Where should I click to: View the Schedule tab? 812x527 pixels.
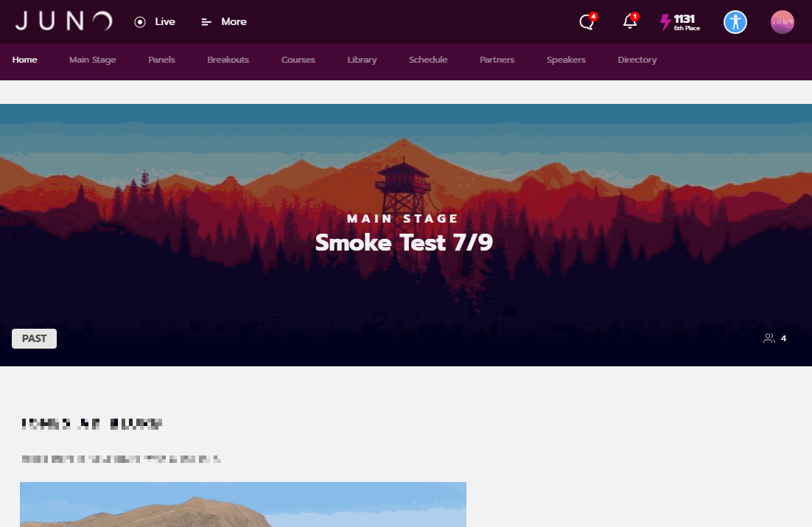(428, 60)
